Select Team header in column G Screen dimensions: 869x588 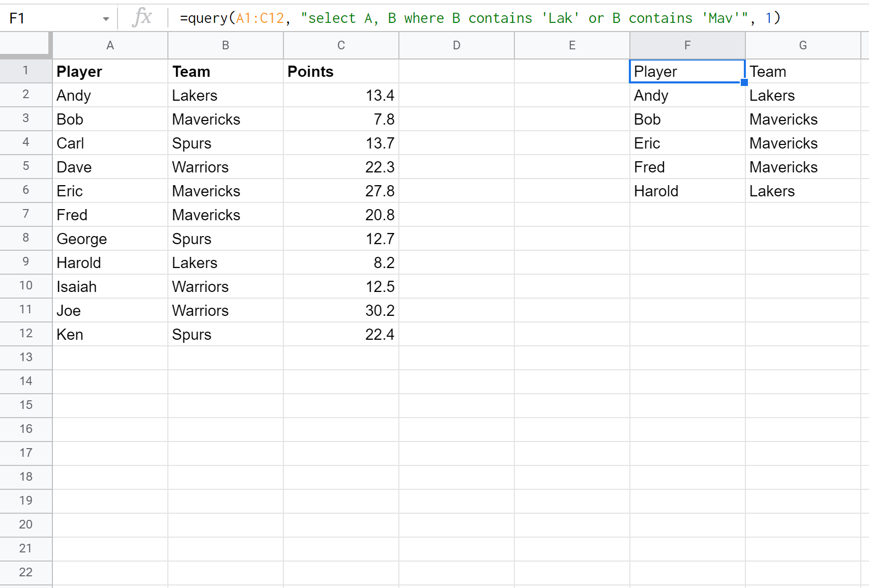tap(803, 72)
